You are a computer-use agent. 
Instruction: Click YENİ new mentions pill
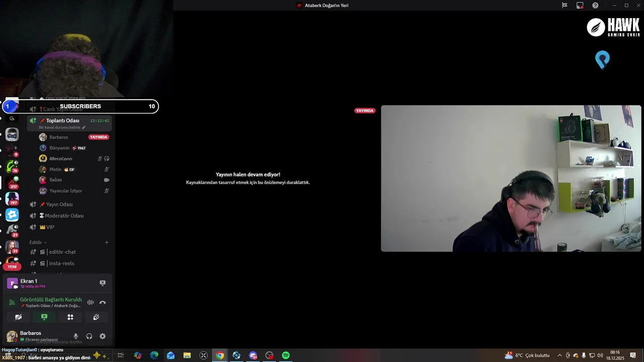coord(12,267)
